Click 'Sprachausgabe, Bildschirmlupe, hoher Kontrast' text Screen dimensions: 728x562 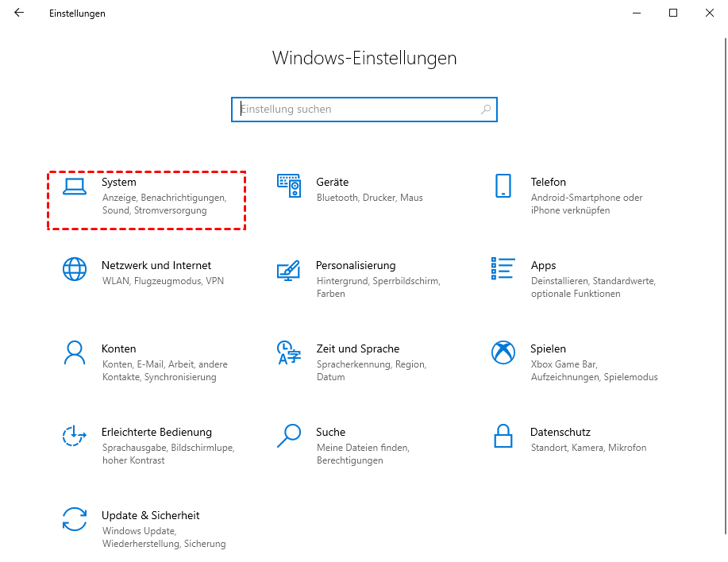pyautogui.click(x=168, y=454)
